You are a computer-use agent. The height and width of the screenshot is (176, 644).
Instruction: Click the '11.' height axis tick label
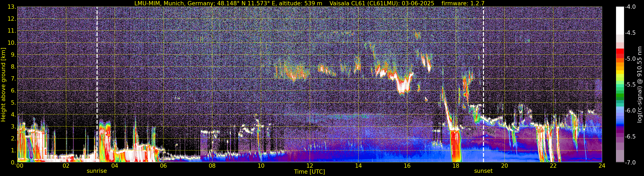point(12,31)
